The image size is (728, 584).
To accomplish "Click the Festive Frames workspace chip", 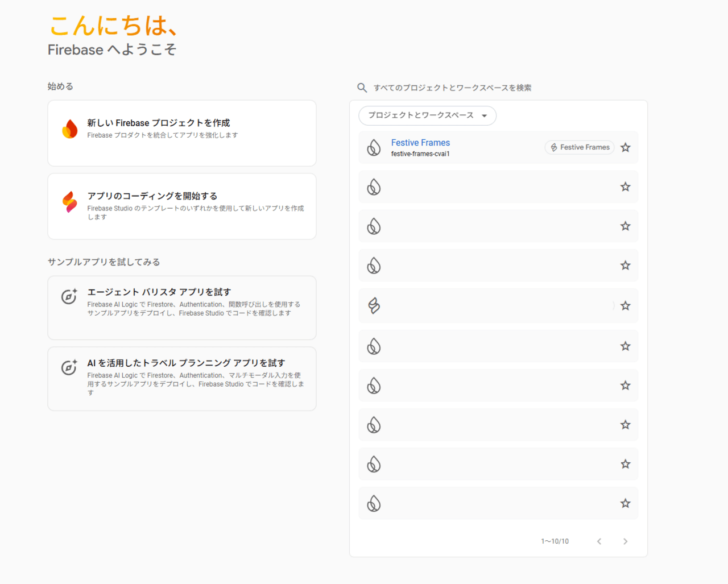I will [580, 147].
